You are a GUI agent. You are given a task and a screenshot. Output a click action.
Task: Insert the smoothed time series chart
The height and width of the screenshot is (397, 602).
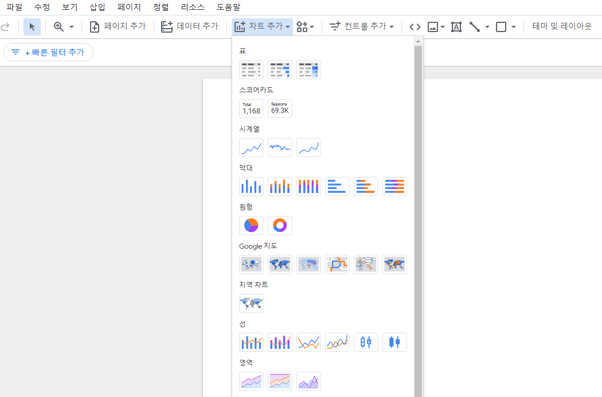click(x=308, y=148)
